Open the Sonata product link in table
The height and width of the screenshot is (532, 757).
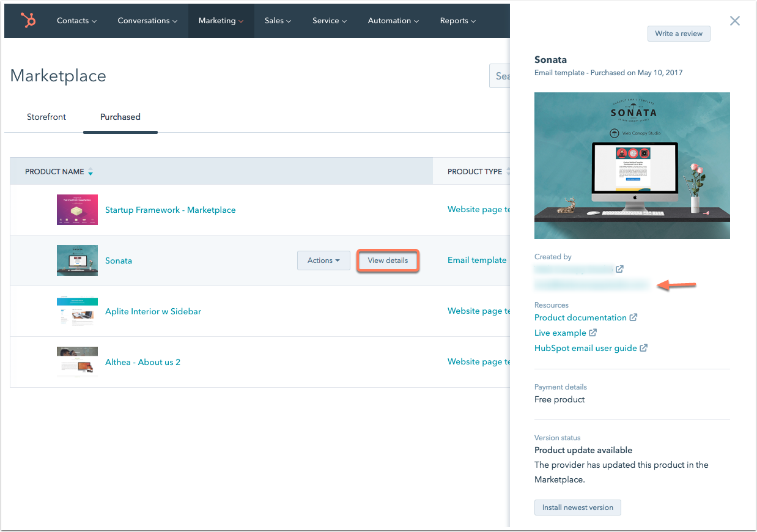[x=119, y=260]
